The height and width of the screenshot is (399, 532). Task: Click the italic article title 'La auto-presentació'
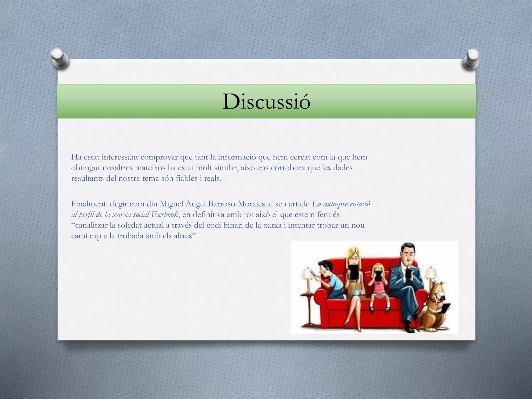point(341,204)
